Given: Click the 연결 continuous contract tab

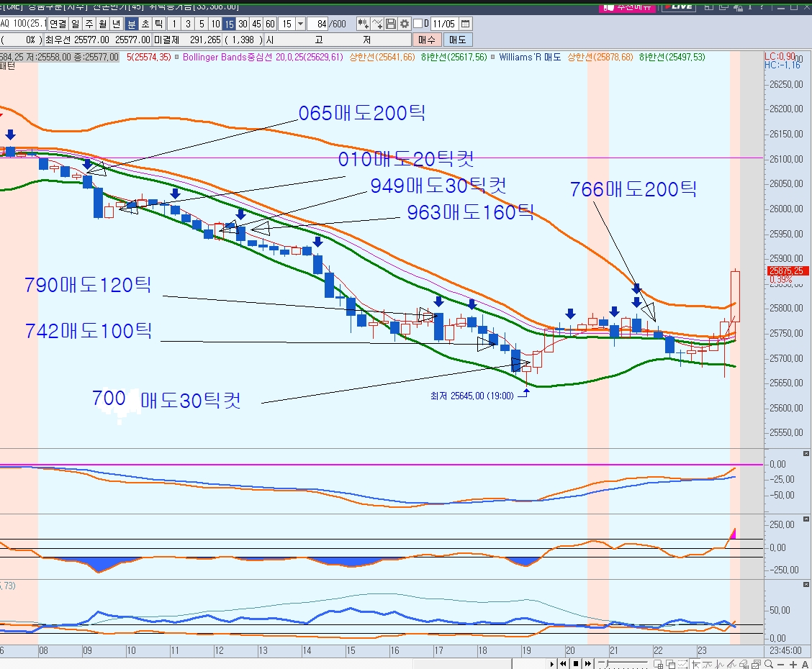Looking at the screenshot, I should point(58,24).
